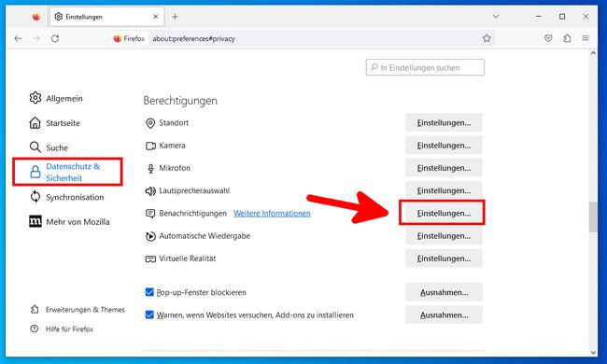The width and height of the screenshot is (607, 364).
Task: Open the Extensions puzzle icon
Action: click(567, 38)
